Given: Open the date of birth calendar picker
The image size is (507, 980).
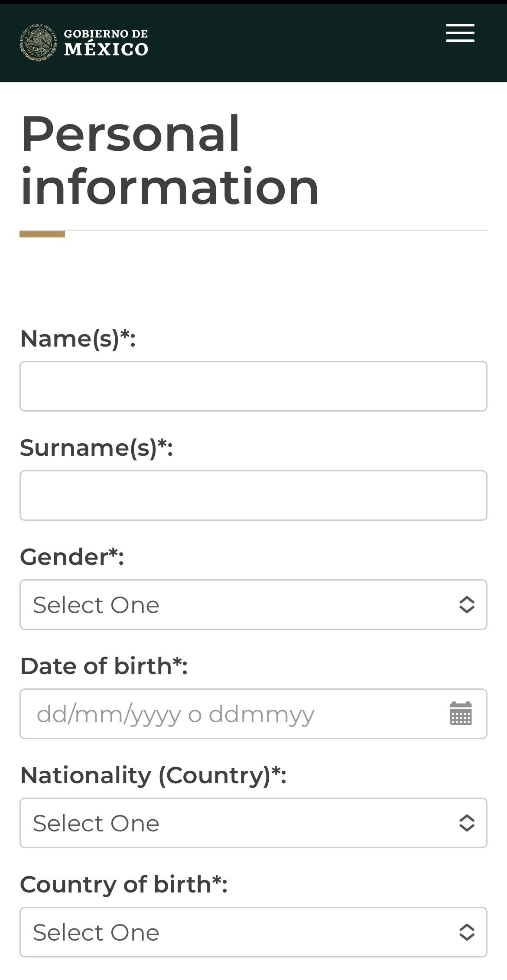Looking at the screenshot, I should click(461, 713).
